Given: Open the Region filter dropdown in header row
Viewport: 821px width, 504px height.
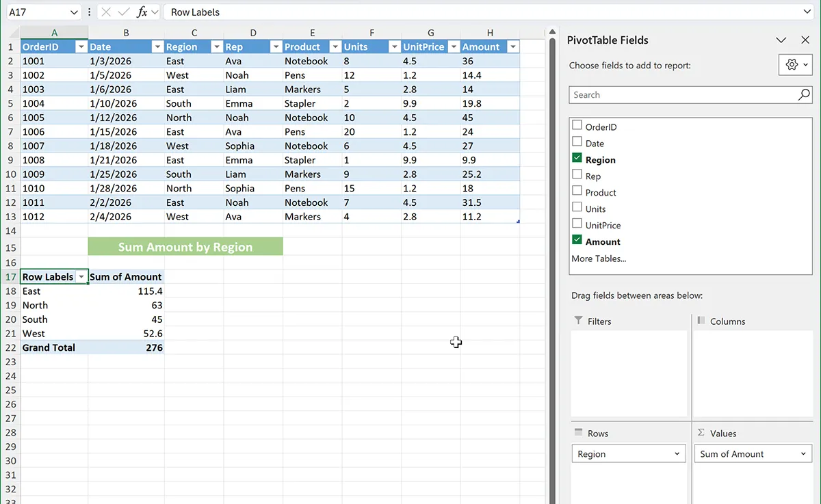Looking at the screenshot, I should [216, 47].
